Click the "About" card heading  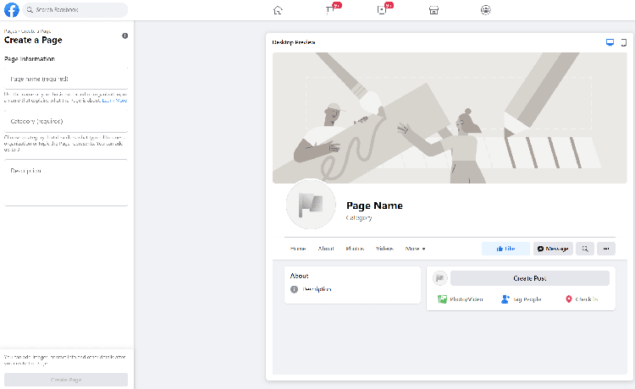pyautogui.click(x=299, y=276)
